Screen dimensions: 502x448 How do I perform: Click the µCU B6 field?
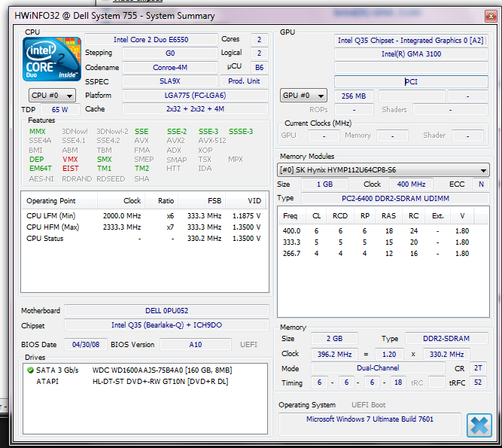259,68
